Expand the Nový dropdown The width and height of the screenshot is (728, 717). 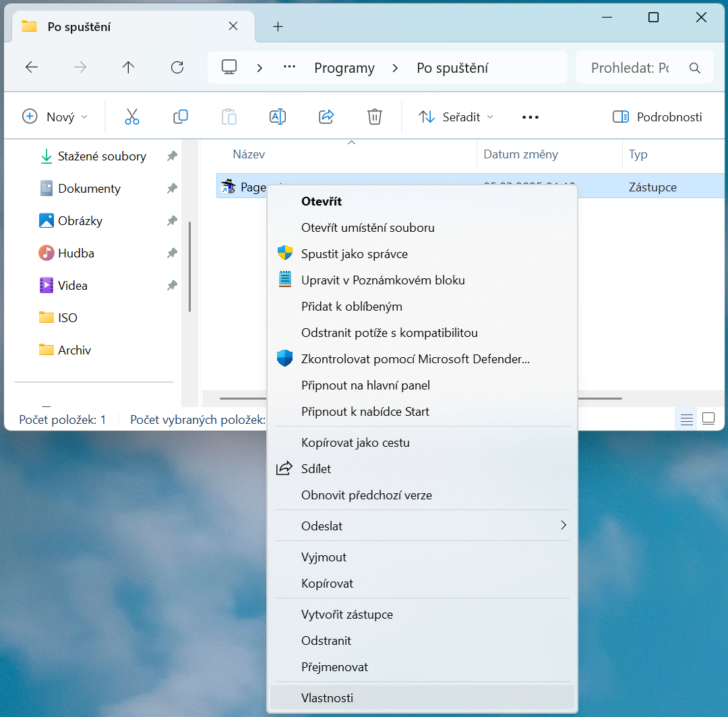55,117
